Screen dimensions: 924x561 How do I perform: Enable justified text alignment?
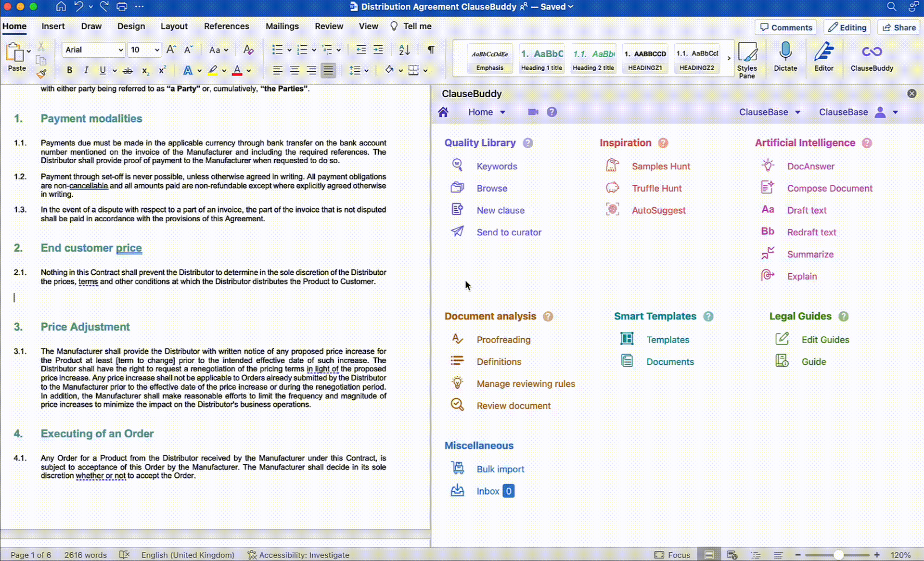[328, 71]
